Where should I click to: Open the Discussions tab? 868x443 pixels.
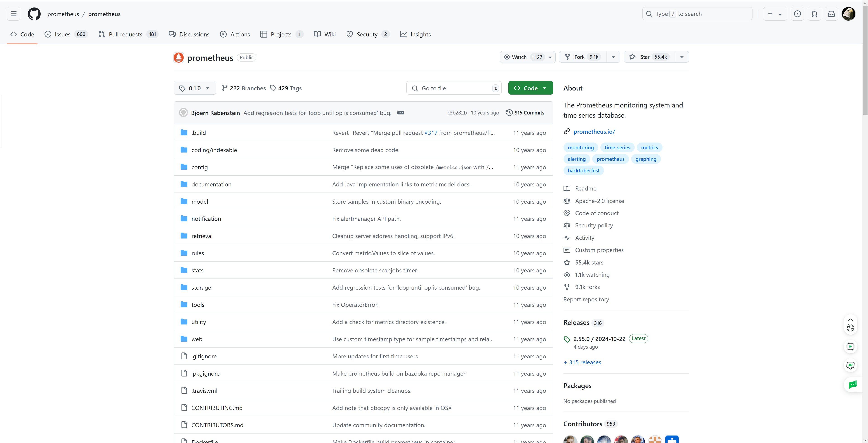click(x=189, y=34)
